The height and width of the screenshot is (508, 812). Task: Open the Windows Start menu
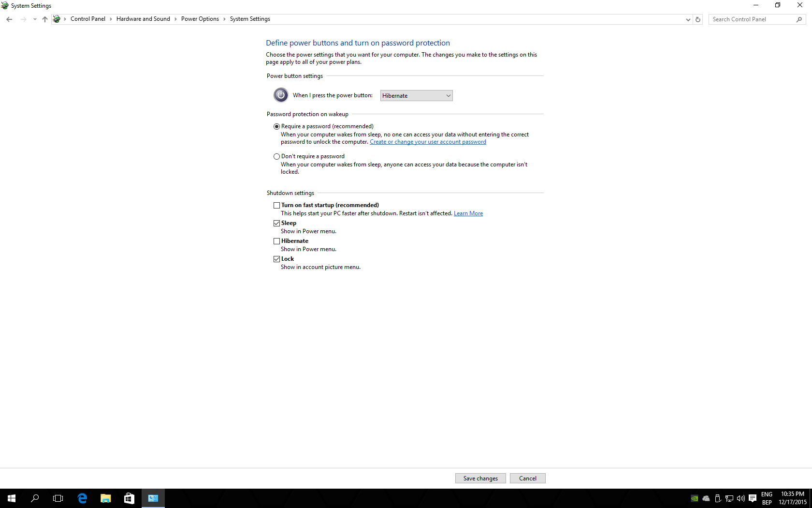(x=12, y=498)
